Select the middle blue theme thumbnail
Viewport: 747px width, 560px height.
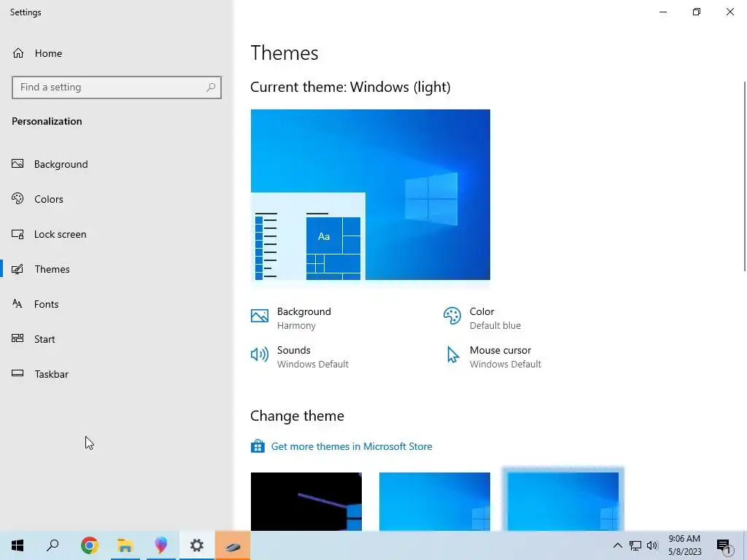435,502
